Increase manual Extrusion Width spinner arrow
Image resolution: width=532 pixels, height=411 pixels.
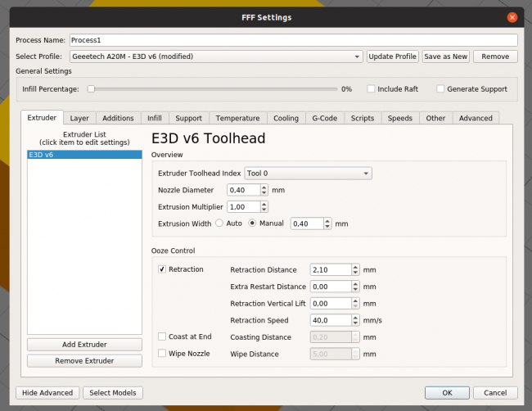327,220
